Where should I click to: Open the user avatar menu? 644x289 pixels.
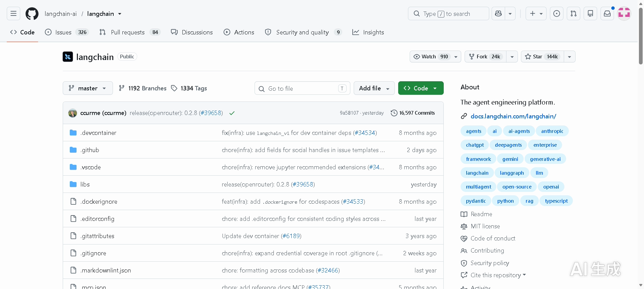(x=624, y=13)
